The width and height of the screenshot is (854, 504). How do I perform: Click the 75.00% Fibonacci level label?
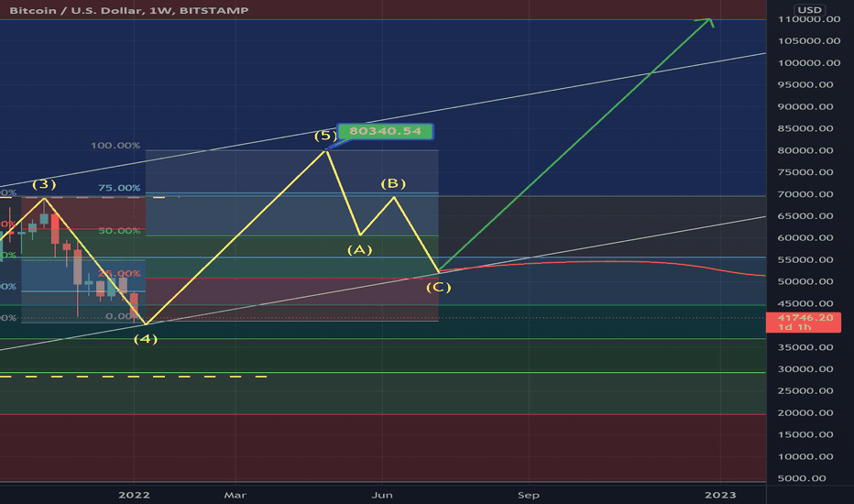click(x=119, y=188)
